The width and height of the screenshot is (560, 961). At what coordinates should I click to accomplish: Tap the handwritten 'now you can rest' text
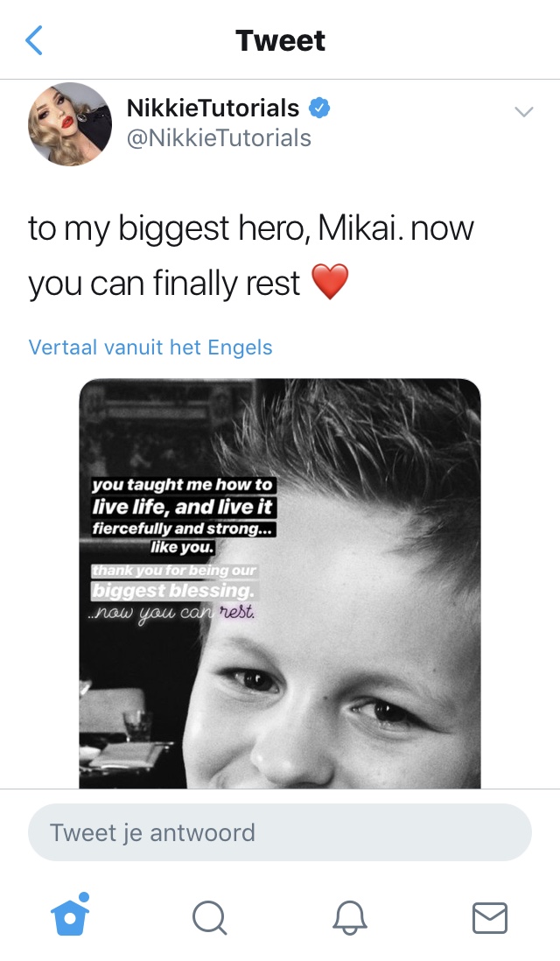[172, 613]
